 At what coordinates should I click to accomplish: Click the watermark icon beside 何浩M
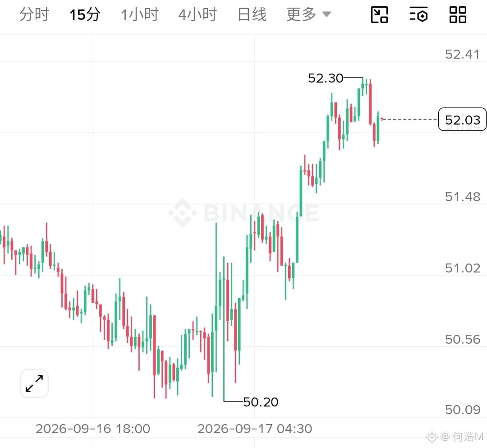tap(432, 437)
